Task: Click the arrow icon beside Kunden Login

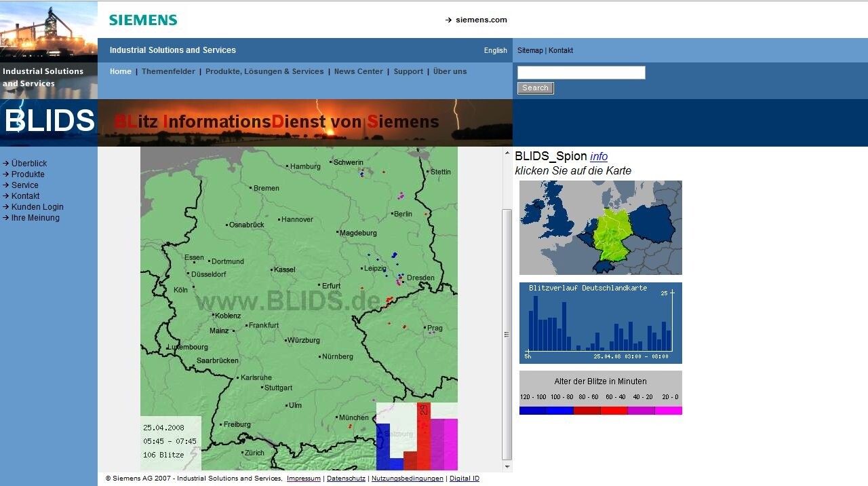Action: 5,206
